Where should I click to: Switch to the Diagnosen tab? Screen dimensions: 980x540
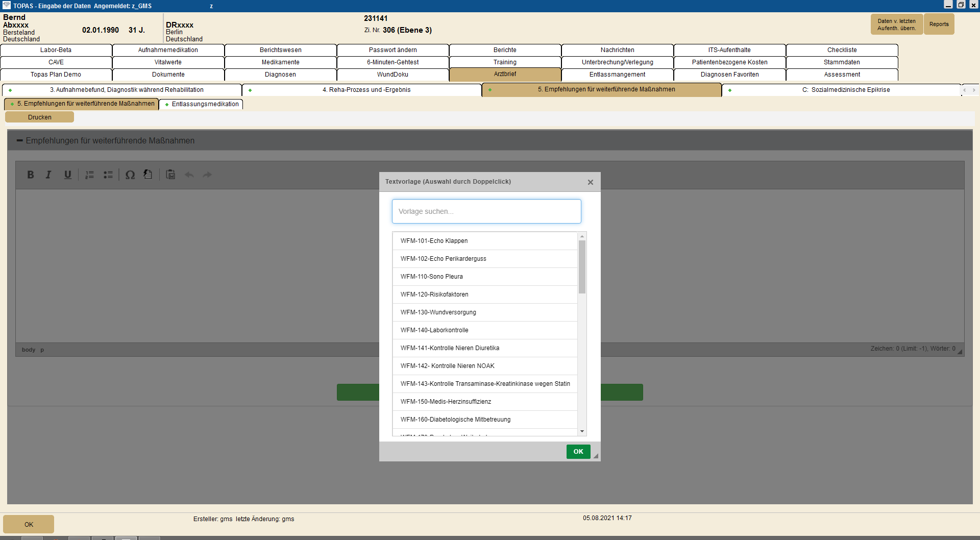coord(280,75)
